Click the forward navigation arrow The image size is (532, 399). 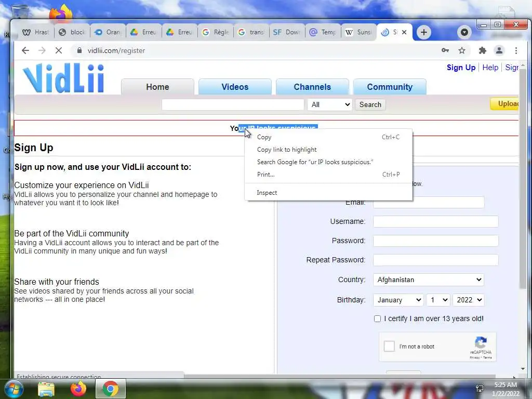tap(42, 50)
